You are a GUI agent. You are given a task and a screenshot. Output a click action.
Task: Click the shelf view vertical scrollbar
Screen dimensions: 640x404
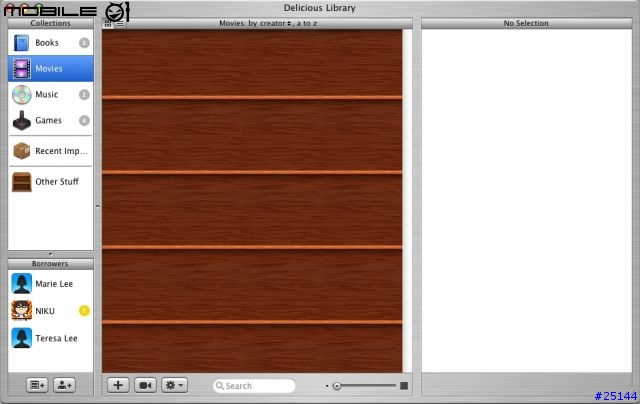tap(407, 201)
